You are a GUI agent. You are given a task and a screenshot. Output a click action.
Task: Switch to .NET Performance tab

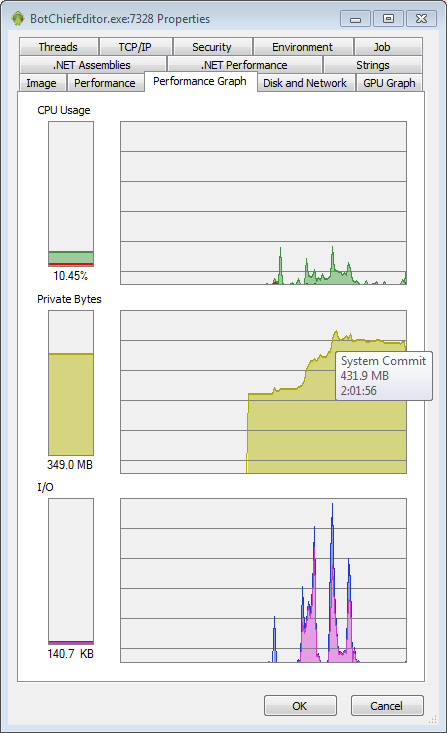[245, 65]
